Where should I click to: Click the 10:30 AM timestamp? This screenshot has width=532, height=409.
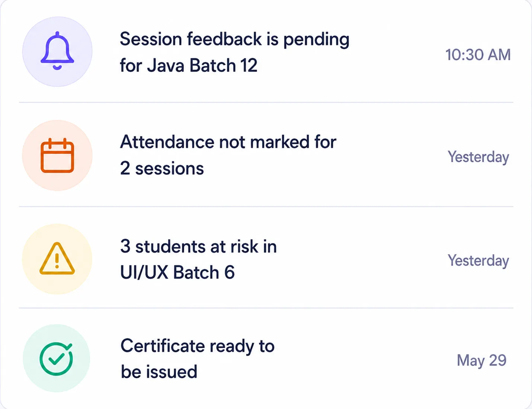pyautogui.click(x=478, y=55)
